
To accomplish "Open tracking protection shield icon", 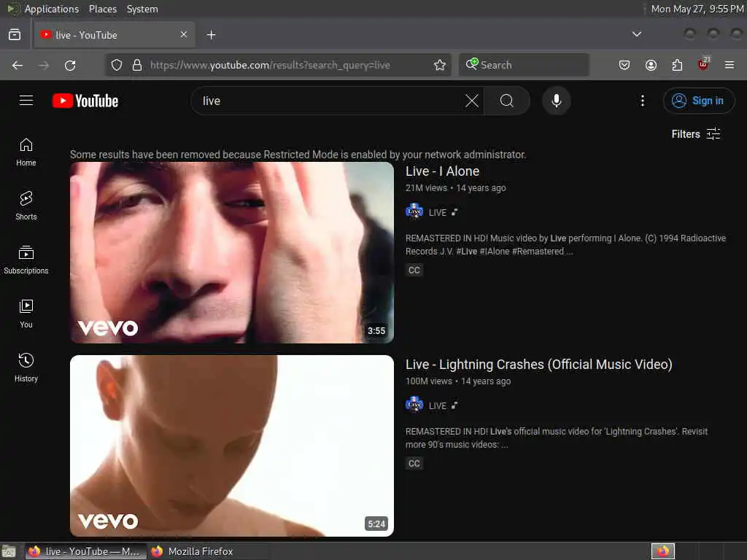I will [117, 65].
